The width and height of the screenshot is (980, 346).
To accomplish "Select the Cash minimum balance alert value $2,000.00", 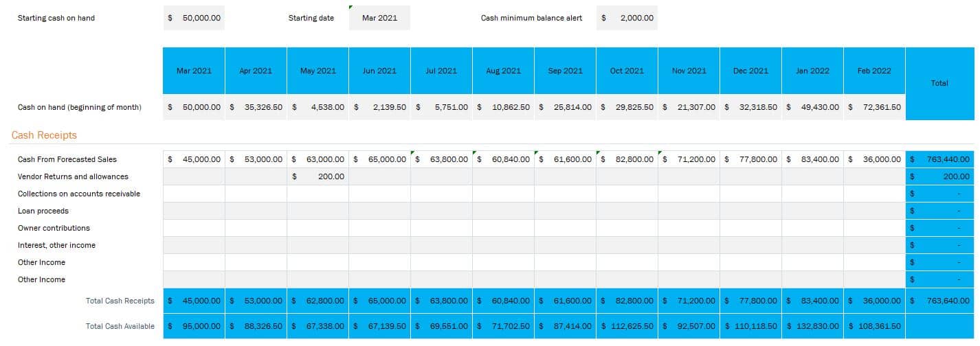I will click(x=627, y=18).
